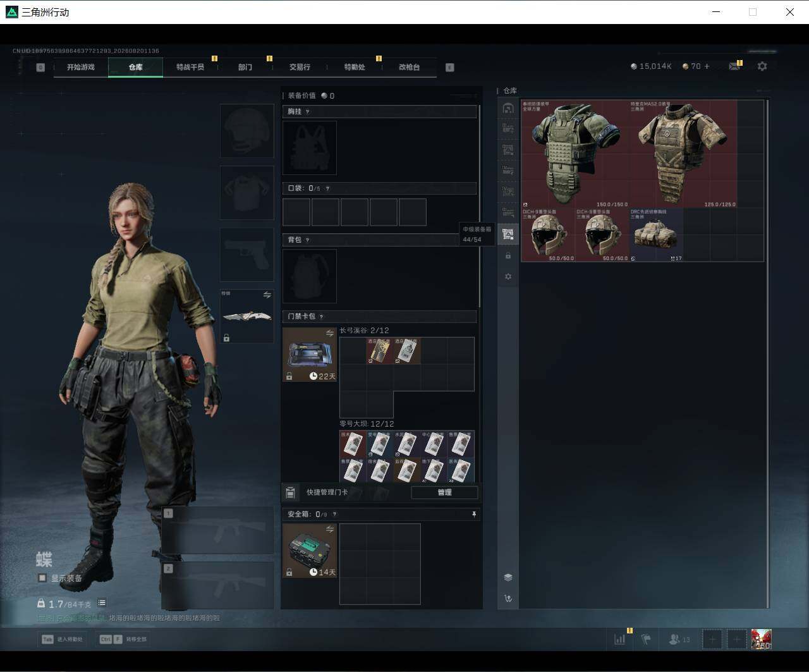Select the first DICH-9 helmet in stash
The image size is (809, 672).
click(548, 235)
